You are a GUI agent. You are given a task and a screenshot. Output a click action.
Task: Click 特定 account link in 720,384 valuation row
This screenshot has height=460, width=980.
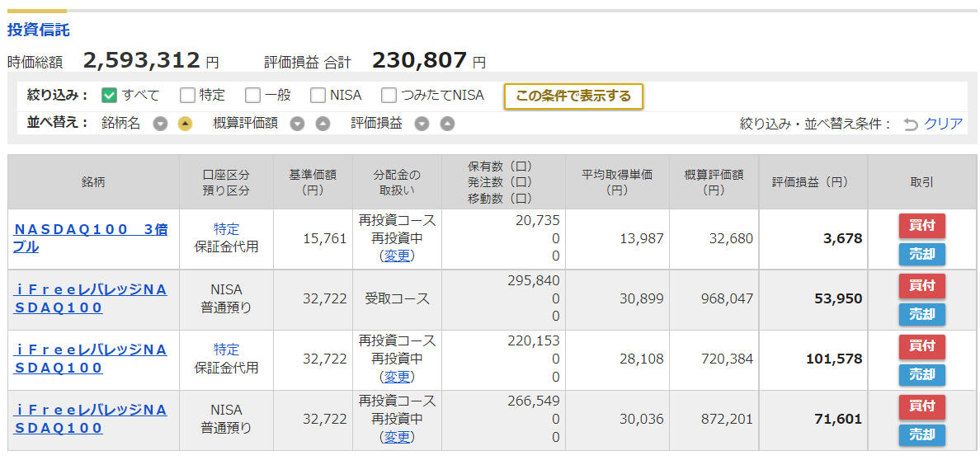coord(226,350)
